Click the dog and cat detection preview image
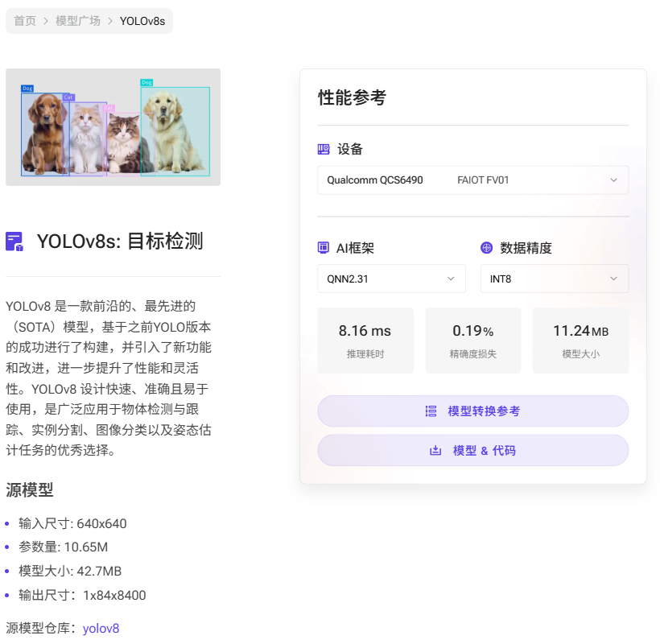This screenshot has width=660, height=644. point(113,129)
